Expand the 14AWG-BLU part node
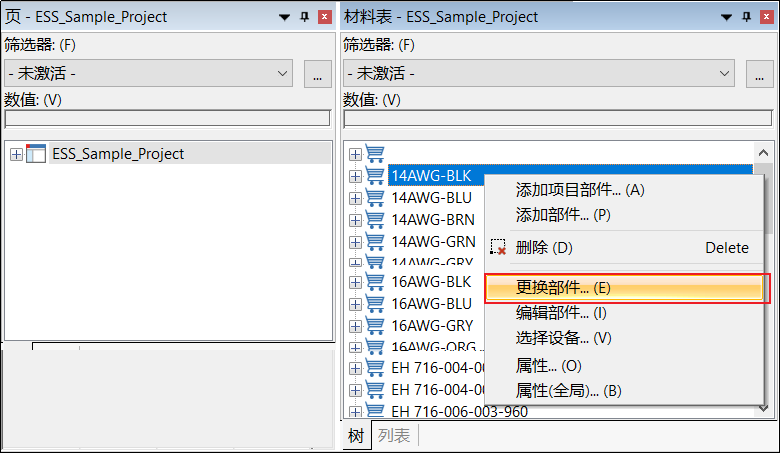Viewport: 781px width, 454px height. pyautogui.click(x=355, y=198)
